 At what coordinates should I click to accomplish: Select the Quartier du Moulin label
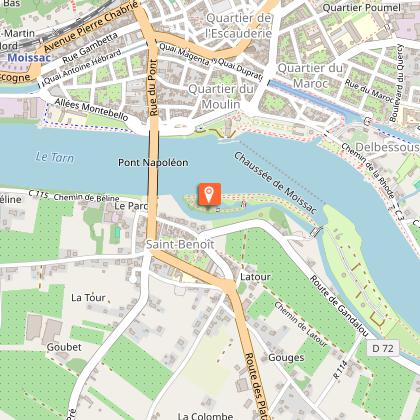pos(221,97)
